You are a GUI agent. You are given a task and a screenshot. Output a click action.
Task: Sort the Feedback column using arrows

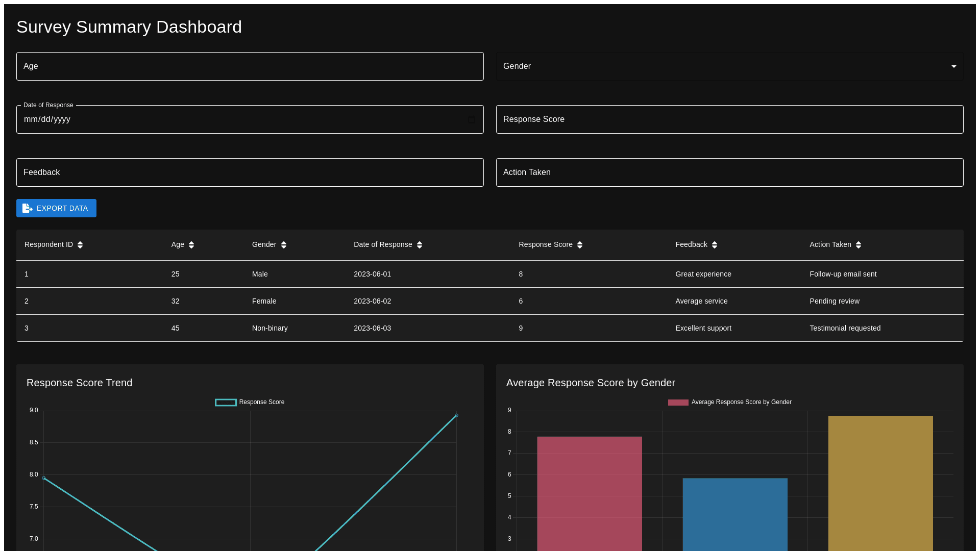click(x=715, y=245)
